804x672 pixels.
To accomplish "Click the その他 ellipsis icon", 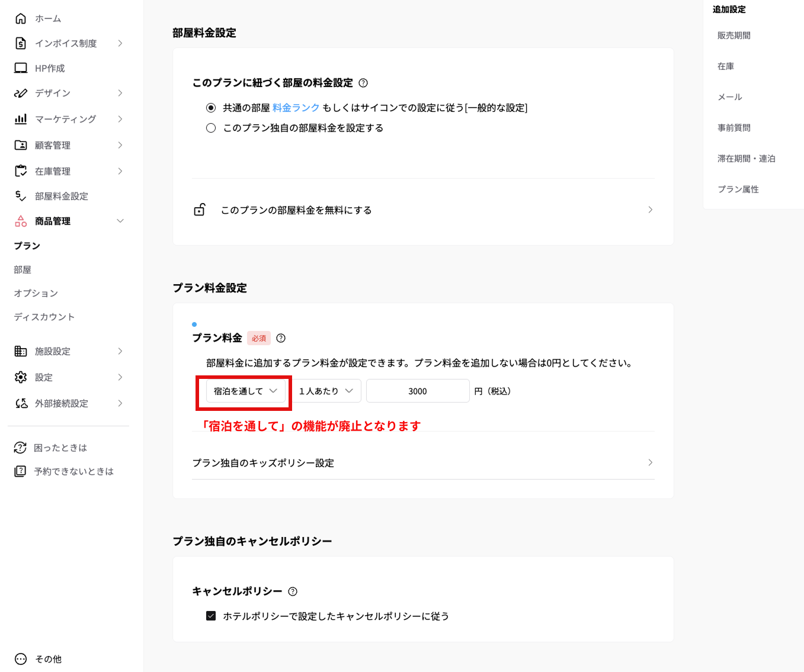I will tap(21, 659).
